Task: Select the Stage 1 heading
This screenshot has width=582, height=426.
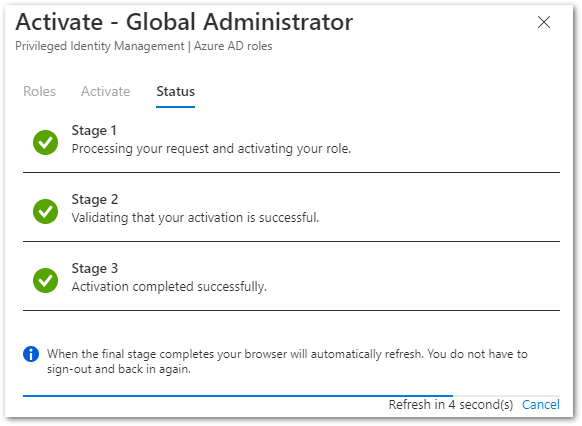Action: [x=94, y=131]
